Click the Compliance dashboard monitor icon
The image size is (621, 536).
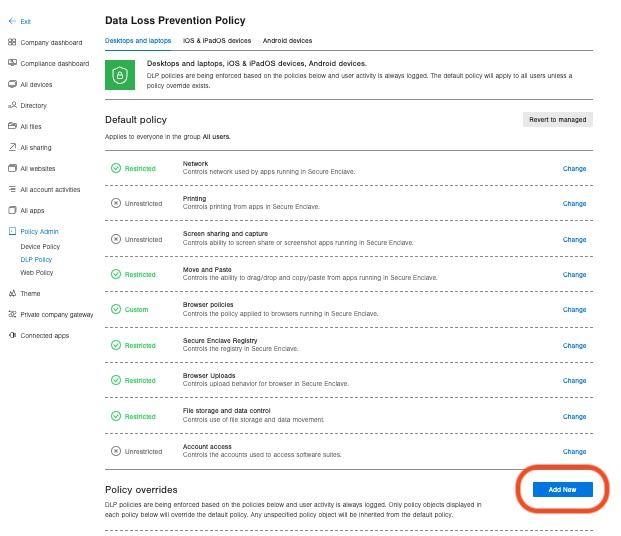(x=12, y=63)
